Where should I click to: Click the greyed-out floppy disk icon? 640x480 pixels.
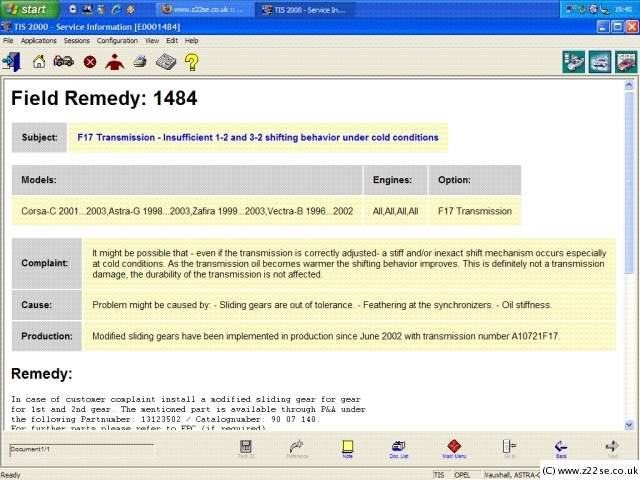point(246,449)
